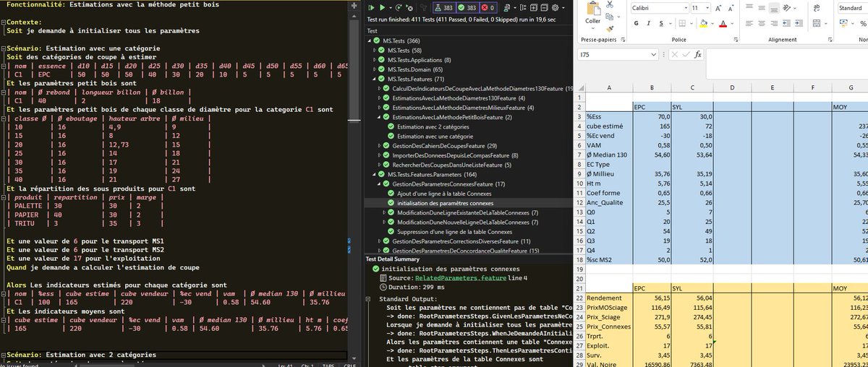Expand MS.Tests.Domain (65) node

[x=376, y=69]
